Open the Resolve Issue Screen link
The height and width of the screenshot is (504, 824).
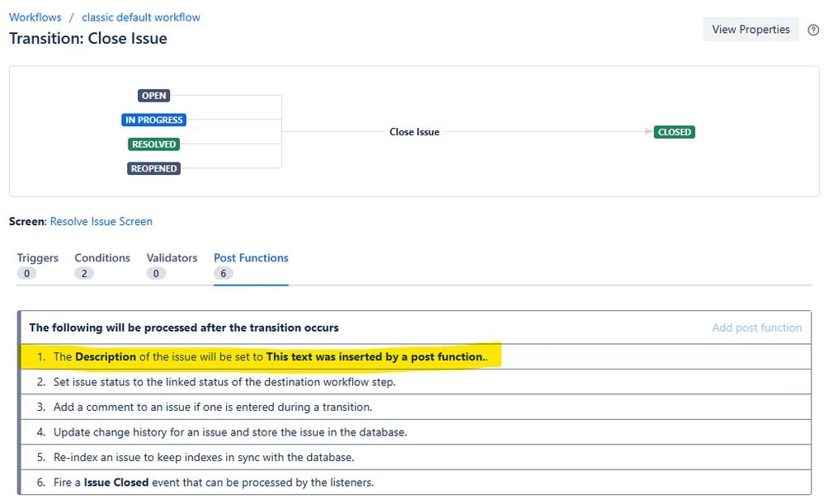[x=101, y=221]
